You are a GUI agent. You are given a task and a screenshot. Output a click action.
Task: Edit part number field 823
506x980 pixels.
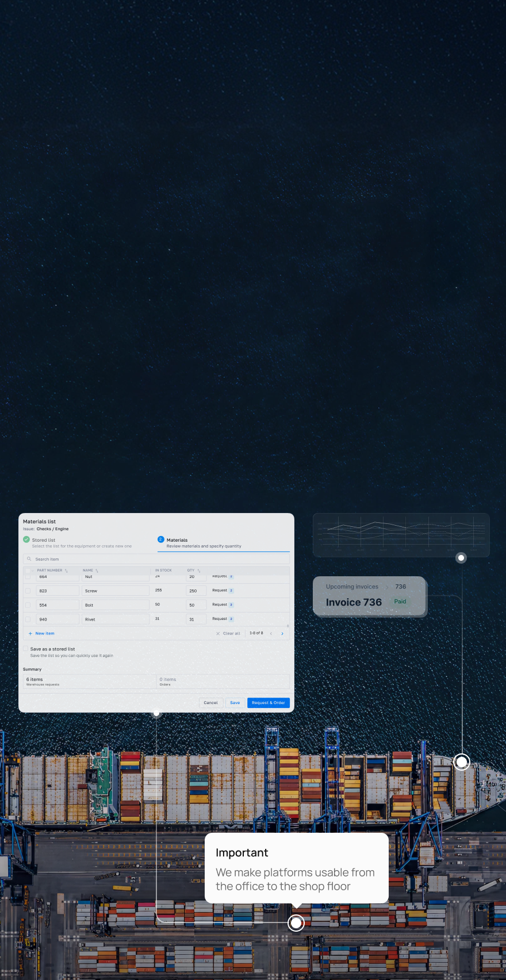[57, 591]
